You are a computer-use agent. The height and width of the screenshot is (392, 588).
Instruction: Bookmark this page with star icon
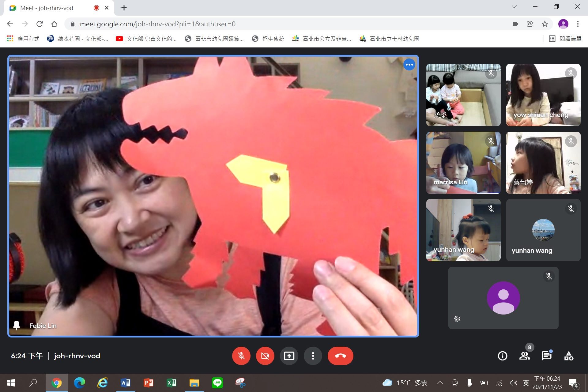click(545, 24)
